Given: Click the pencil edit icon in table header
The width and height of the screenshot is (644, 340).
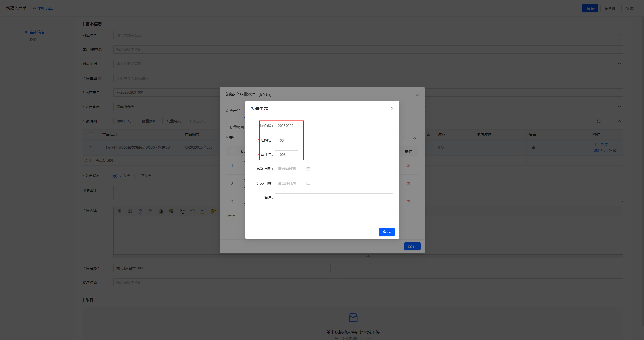Looking at the screenshot, I should pyautogui.click(x=428, y=134).
